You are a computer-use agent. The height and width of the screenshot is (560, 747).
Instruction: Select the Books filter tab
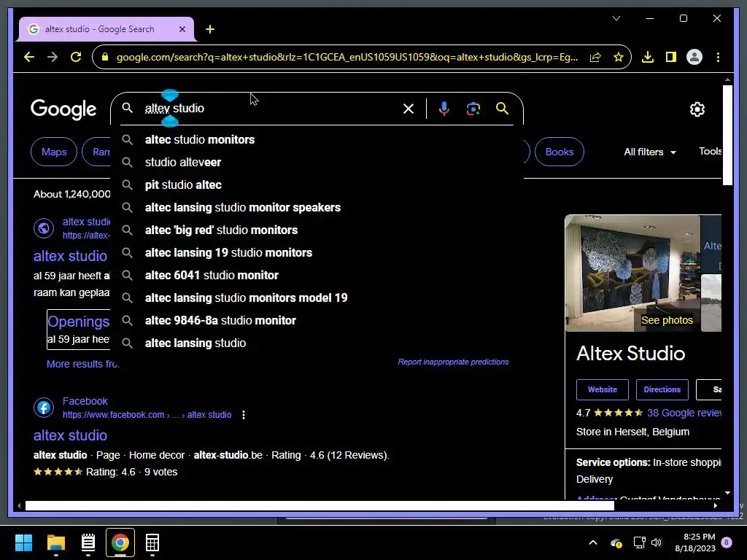[560, 152]
